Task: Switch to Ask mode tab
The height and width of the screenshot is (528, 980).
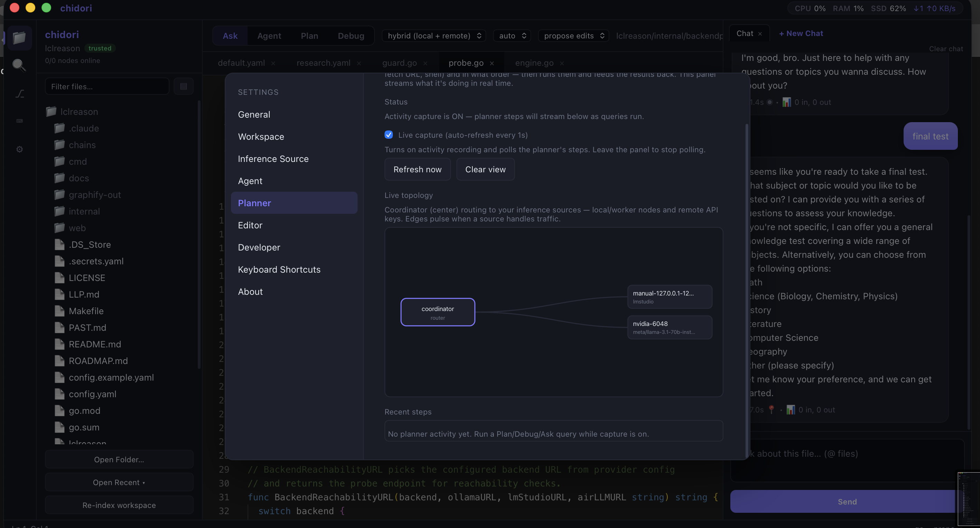Action: point(230,36)
